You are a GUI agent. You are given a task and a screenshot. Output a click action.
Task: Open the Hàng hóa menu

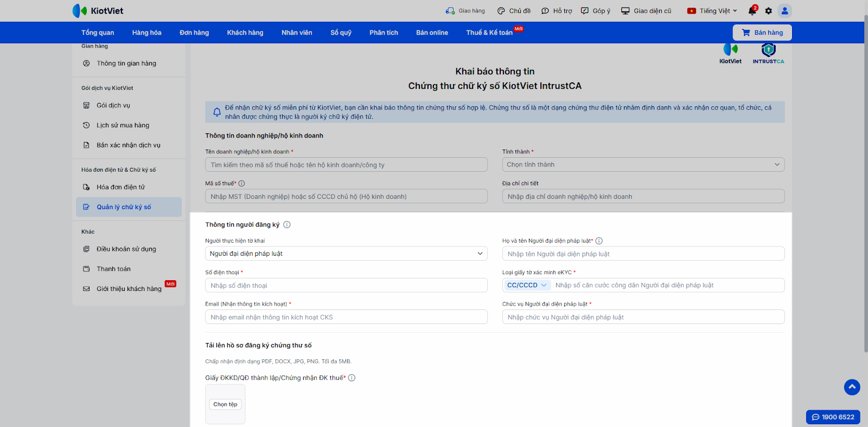pos(147,33)
